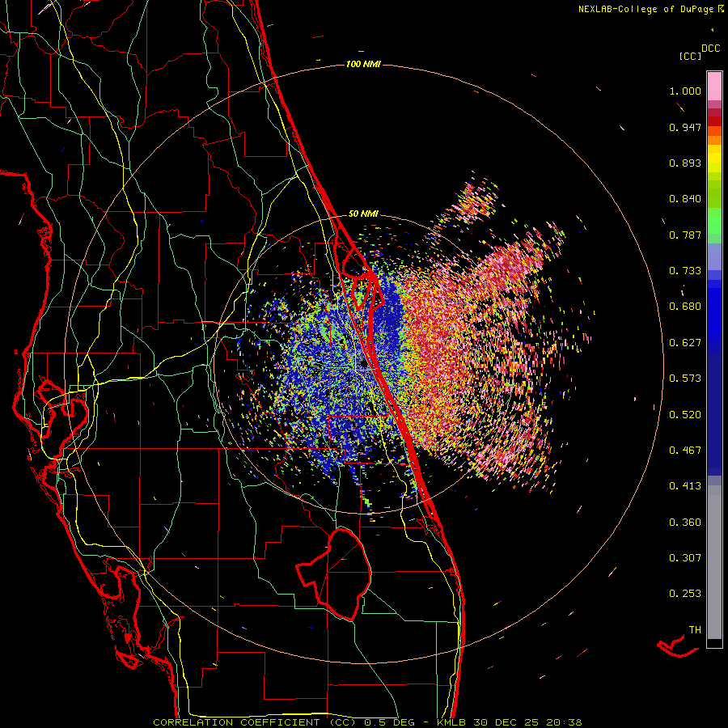
Task: Click the 0.893 legend value
Action: (x=685, y=163)
